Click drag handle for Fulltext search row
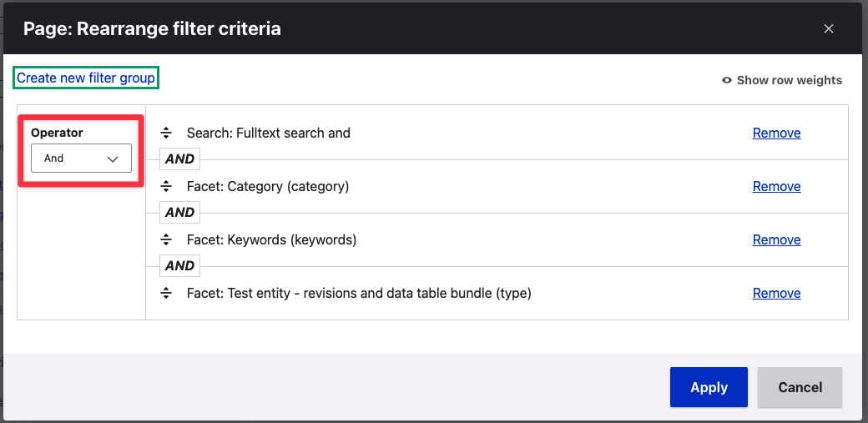The width and height of the screenshot is (868, 423). [166, 133]
